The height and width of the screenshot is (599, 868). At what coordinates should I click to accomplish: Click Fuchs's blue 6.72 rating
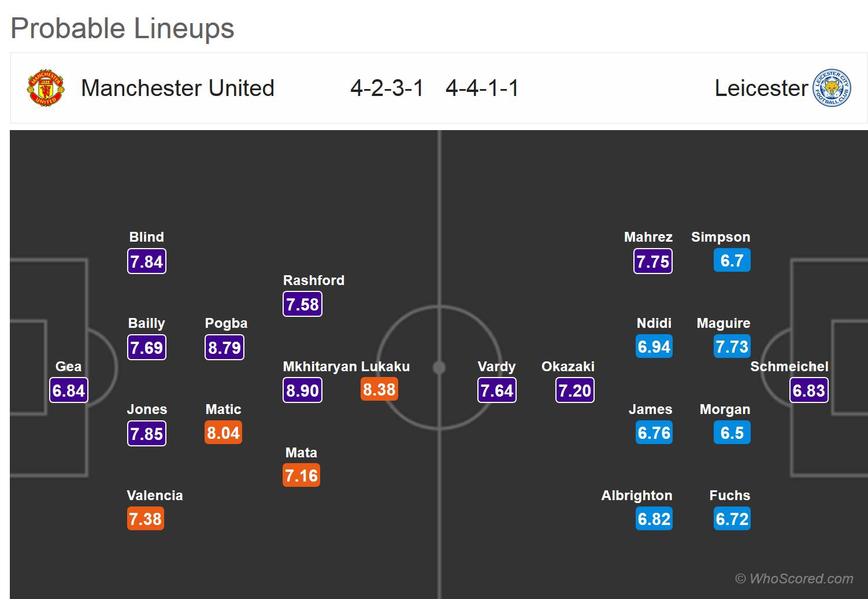pos(732,519)
